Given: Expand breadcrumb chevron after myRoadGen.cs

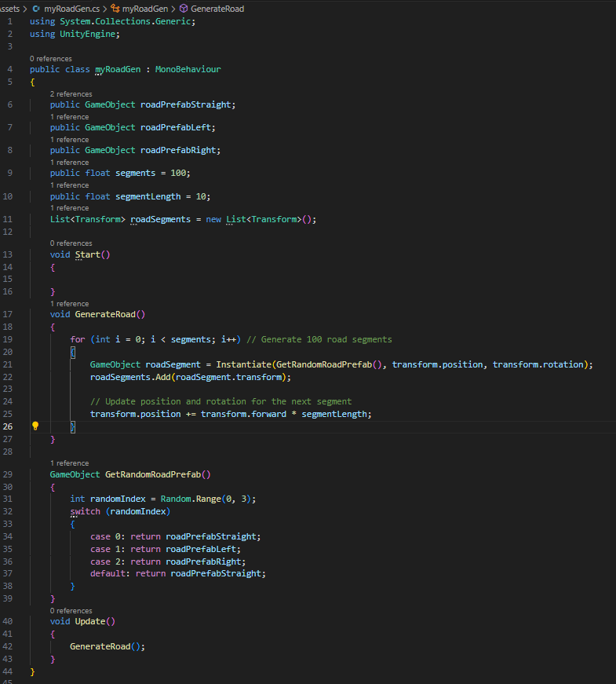Looking at the screenshot, I should 105,9.
